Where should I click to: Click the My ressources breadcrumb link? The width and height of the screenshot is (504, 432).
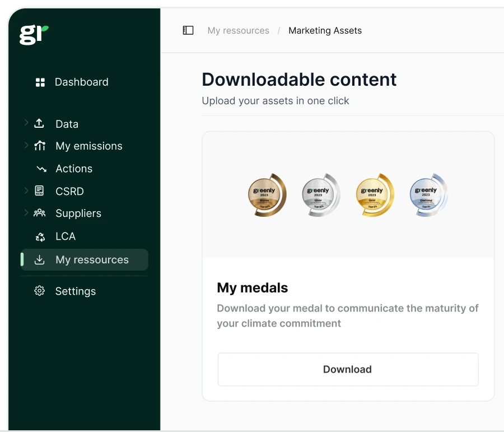point(238,31)
